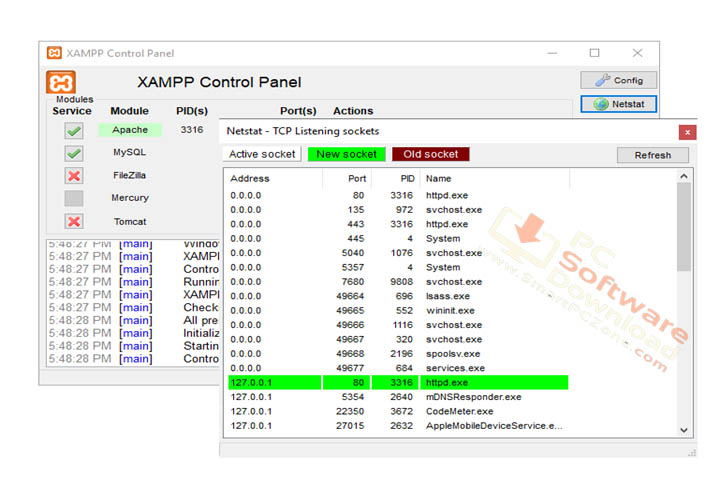Click the Netstat scrollbar up arrow

click(684, 176)
